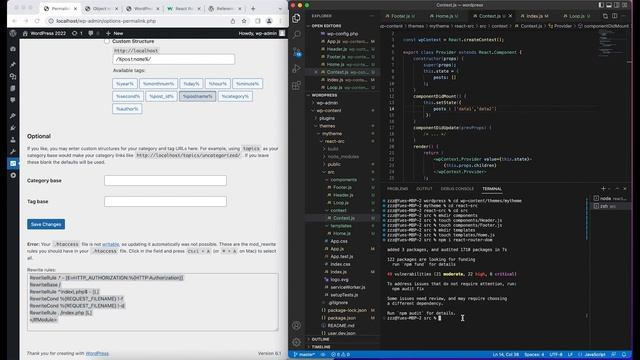Open the WordPress Comments sidebar icon
The height and width of the screenshot is (360, 640).
point(13,100)
